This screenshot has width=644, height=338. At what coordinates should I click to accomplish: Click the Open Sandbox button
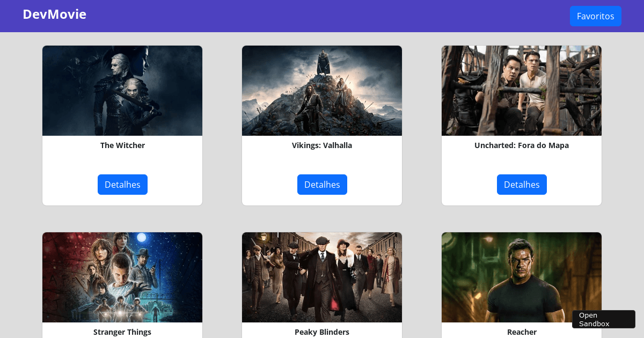coord(604,319)
